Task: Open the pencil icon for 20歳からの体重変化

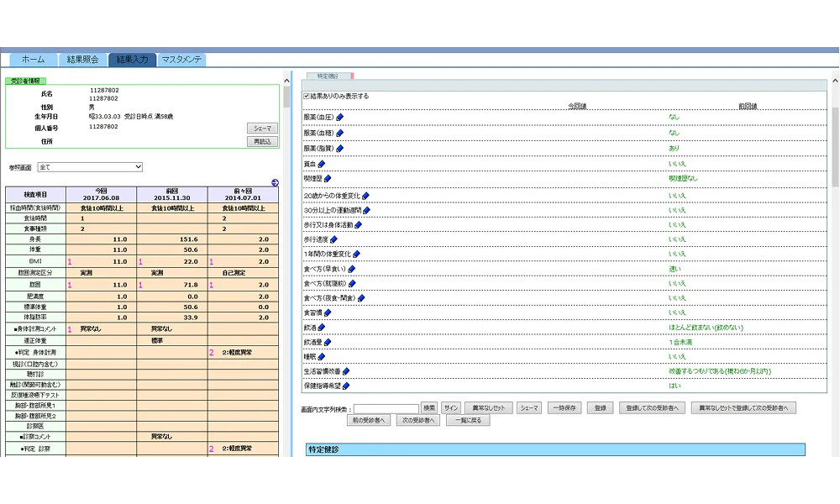Action: (x=365, y=196)
